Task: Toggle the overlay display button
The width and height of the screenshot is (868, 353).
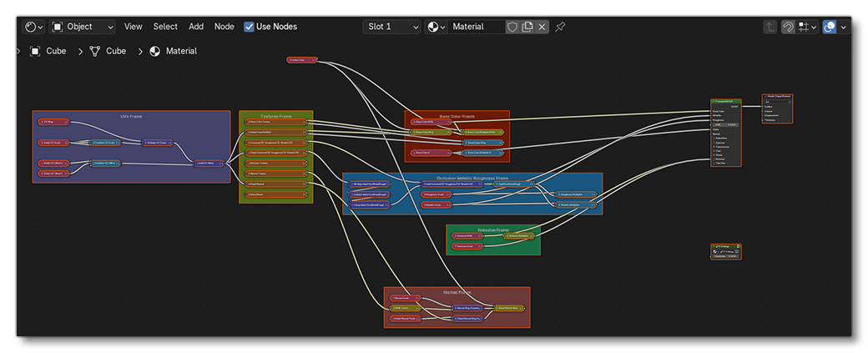Action: (x=830, y=27)
